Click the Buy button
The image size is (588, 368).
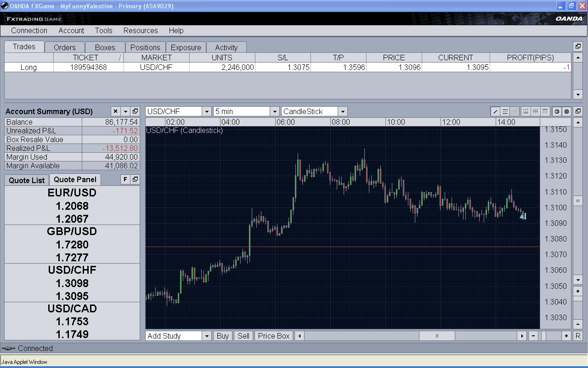222,336
